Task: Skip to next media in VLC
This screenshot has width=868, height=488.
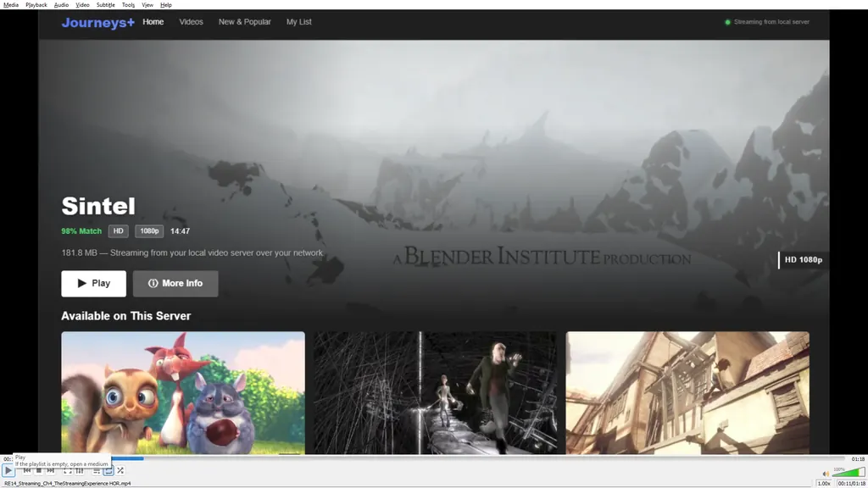Action: coord(50,471)
